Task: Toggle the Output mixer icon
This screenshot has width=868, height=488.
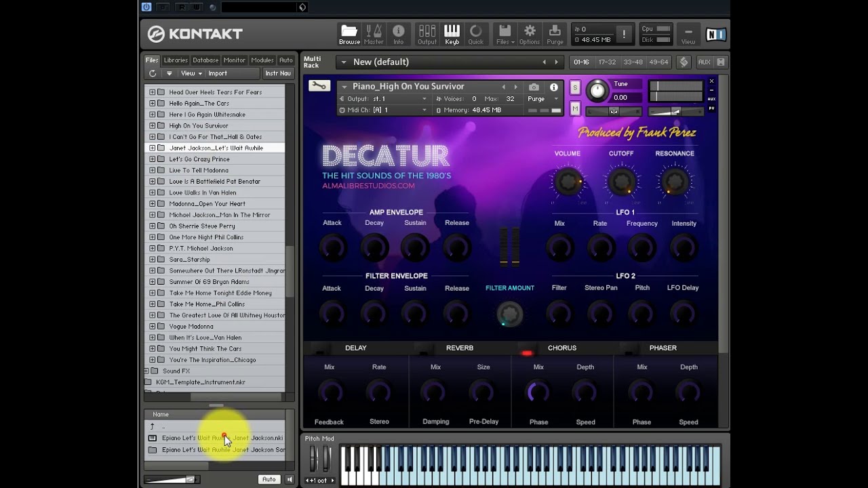Action: coord(427,34)
